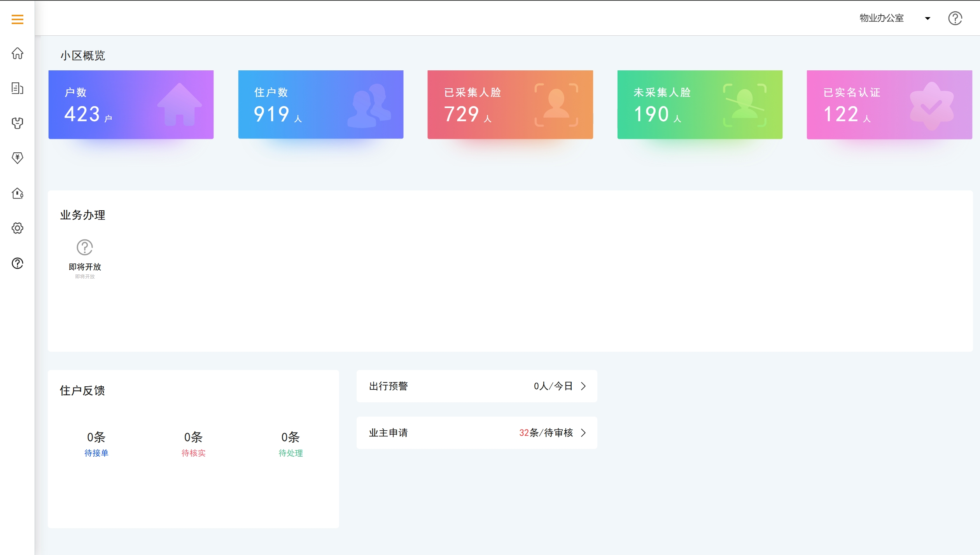
Task: Open the 已采集人脸 729 card
Action: [510, 105]
